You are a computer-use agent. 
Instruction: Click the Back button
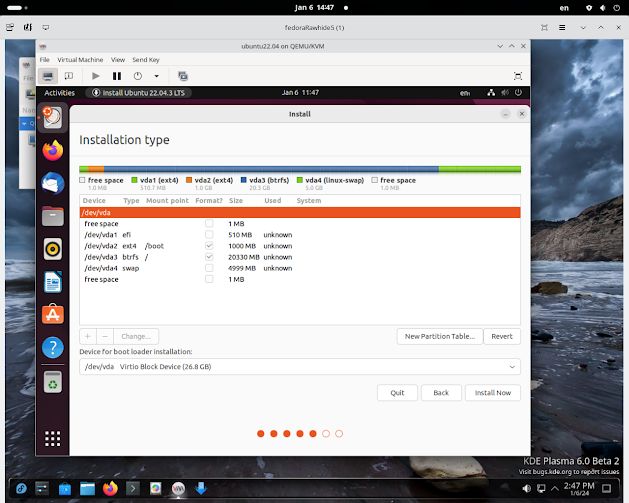(441, 393)
